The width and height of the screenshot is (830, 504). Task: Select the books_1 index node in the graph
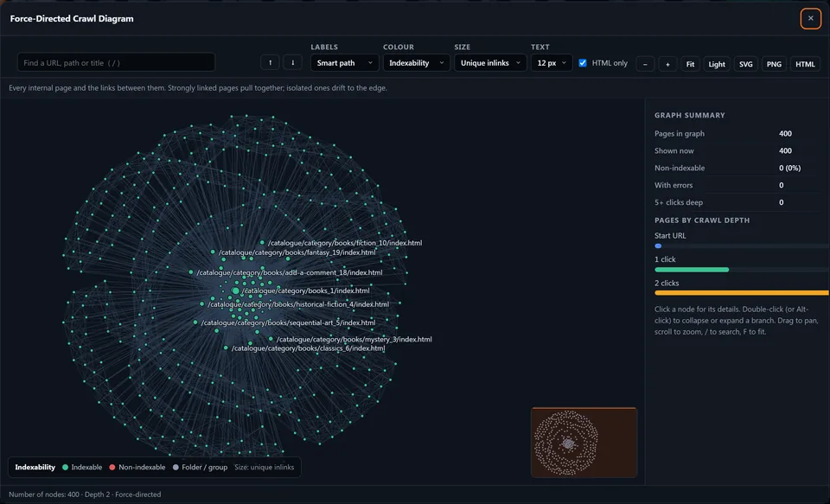[235, 290]
